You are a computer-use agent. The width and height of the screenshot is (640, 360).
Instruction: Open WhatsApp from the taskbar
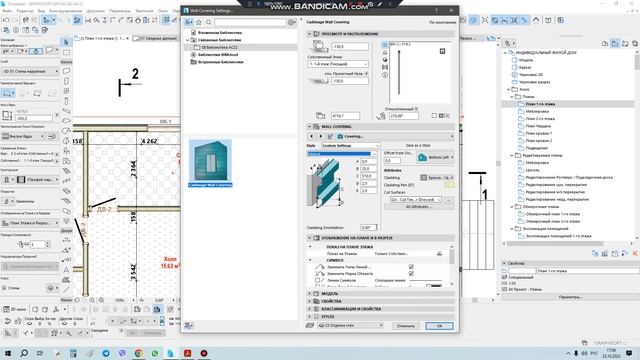tap(155, 353)
